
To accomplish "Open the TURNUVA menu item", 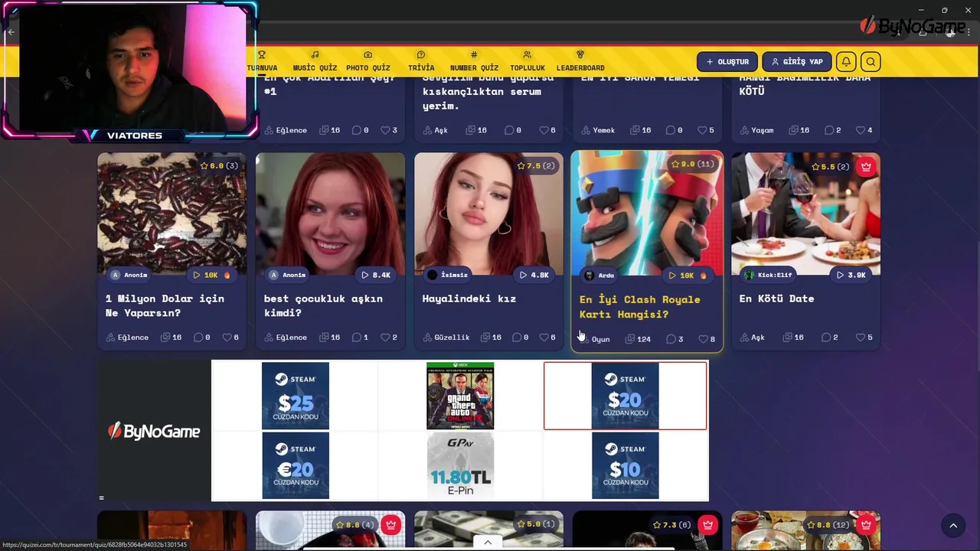I will click(x=262, y=61).
